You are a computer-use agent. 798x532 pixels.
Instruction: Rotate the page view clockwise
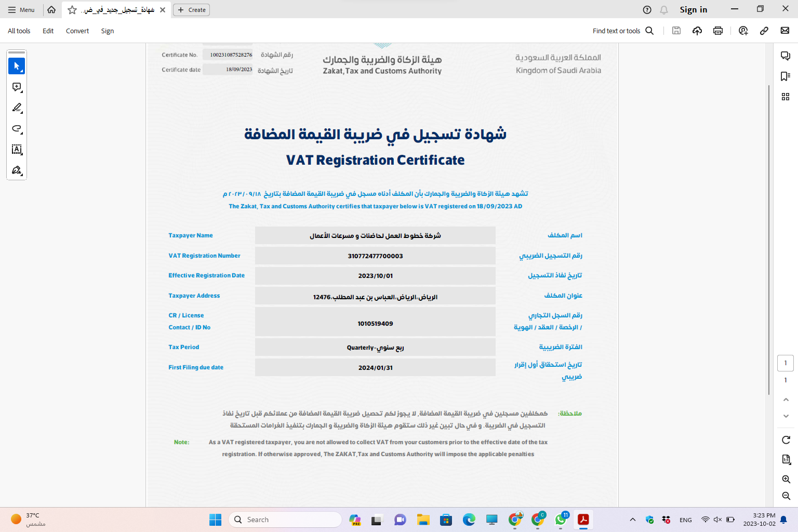786,440
